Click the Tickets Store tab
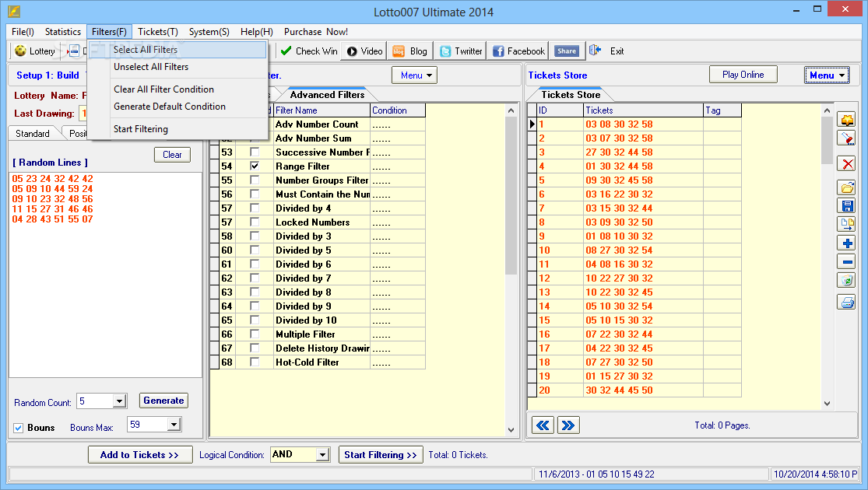Viewport: 868px width, 490px height. [x=570, y=95]
